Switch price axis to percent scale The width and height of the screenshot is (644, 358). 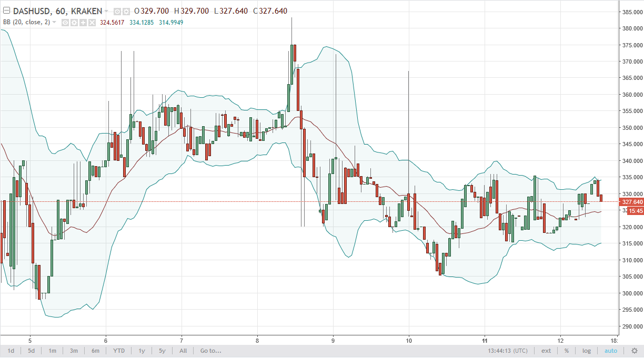[567, 351]
